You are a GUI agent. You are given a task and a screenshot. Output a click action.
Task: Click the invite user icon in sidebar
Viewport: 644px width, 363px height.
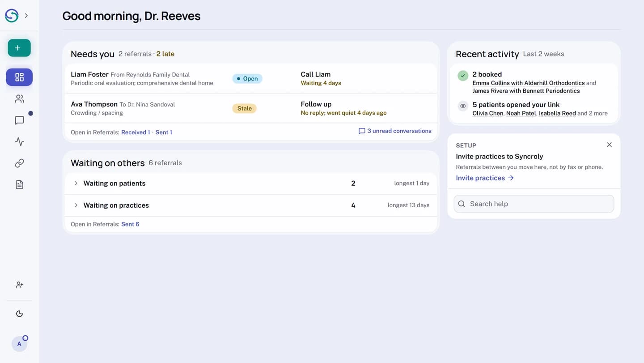(x=19, y=285)
